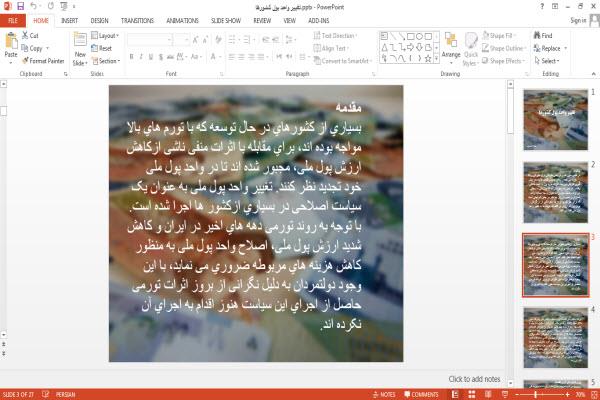Screen dimensions: 600x400
Task: Open the FILE tab
Action: tap(13, 21)
